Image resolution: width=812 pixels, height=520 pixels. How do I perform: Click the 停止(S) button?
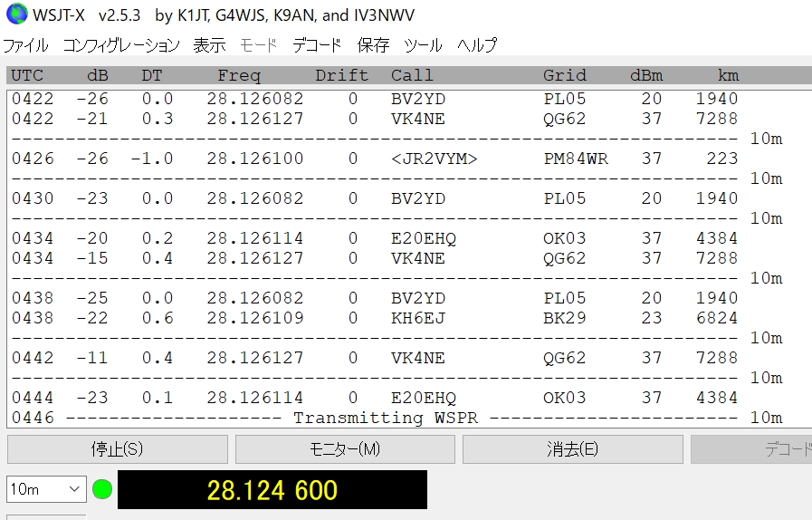pyautogui.click(x=117, y=449)
